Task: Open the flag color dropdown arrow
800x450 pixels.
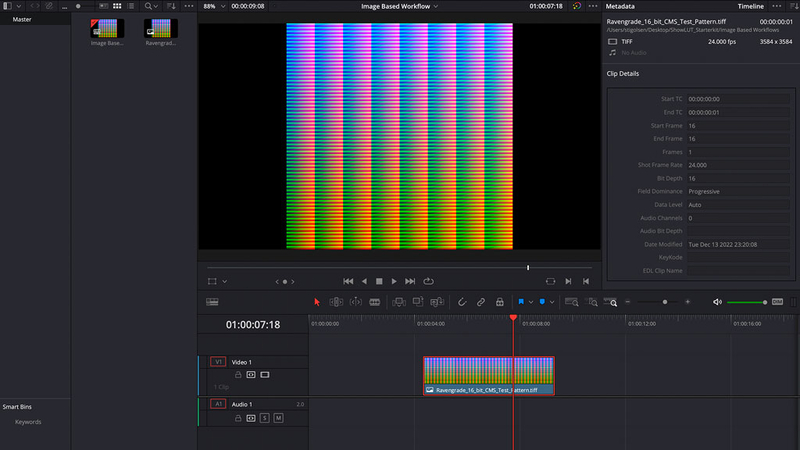Action: point(531,301)
